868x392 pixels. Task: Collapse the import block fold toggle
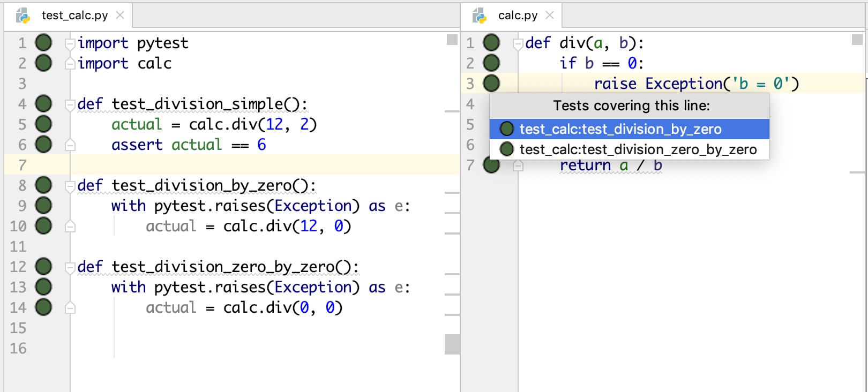tap(70, 43)
